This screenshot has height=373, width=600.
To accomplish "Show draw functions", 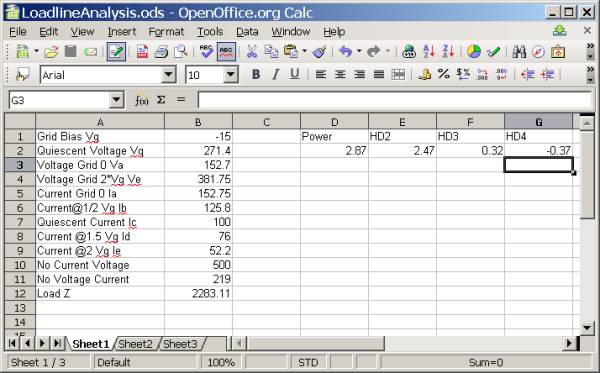I will pyautogui.click(x=494, y=51).
